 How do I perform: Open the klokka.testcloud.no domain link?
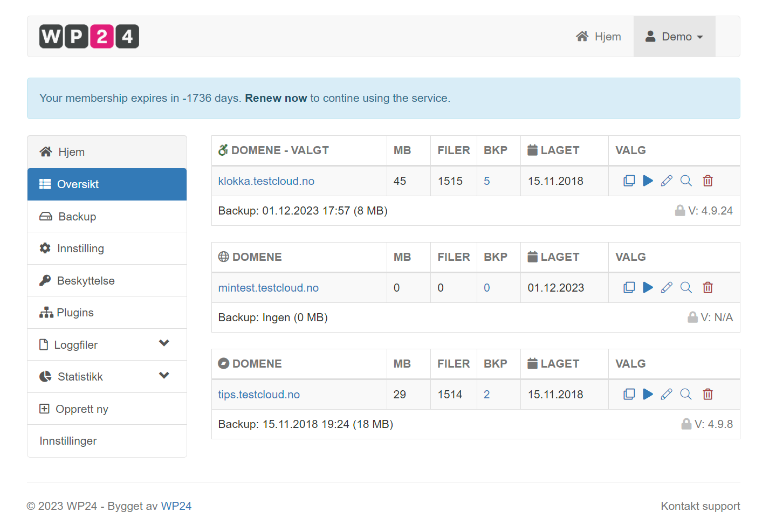[x=266, y=181]
